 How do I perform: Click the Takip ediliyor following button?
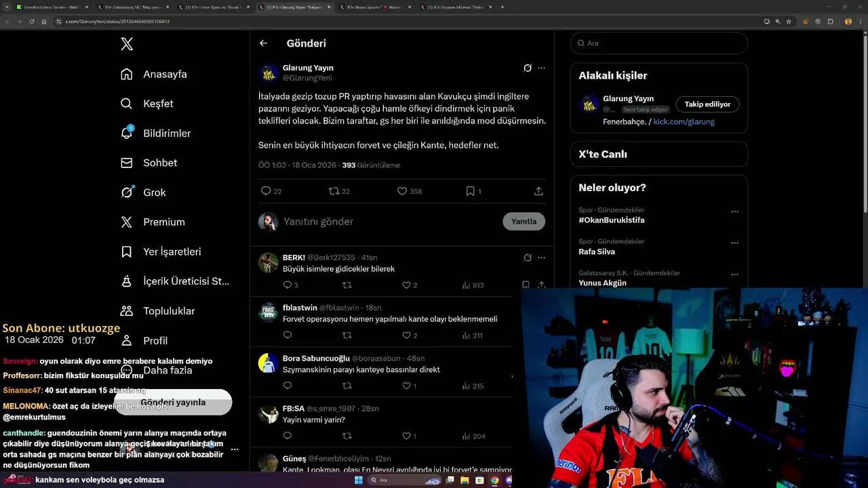707,104
